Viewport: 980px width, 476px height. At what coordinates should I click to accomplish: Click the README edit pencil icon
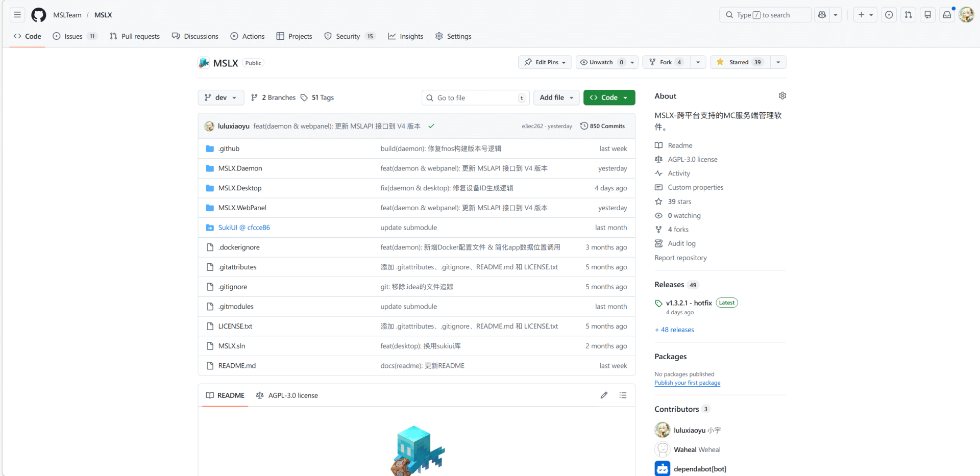[x=604, y=395]
